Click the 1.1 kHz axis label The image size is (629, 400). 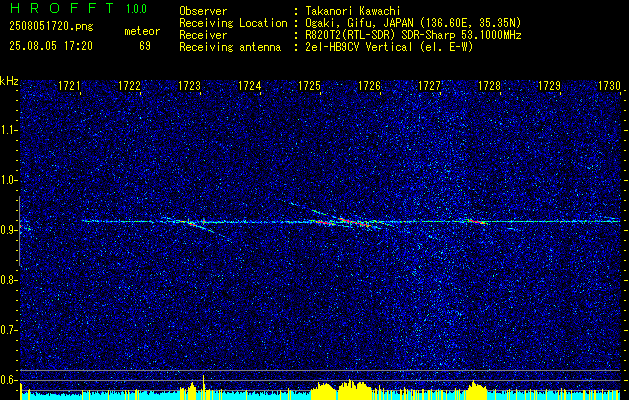(9, 130)
